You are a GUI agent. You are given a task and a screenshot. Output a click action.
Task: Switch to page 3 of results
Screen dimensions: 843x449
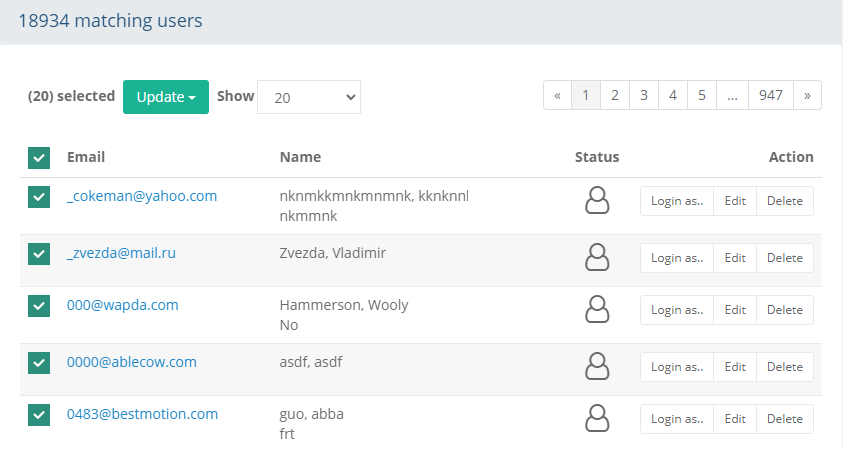tap(643, 96)
